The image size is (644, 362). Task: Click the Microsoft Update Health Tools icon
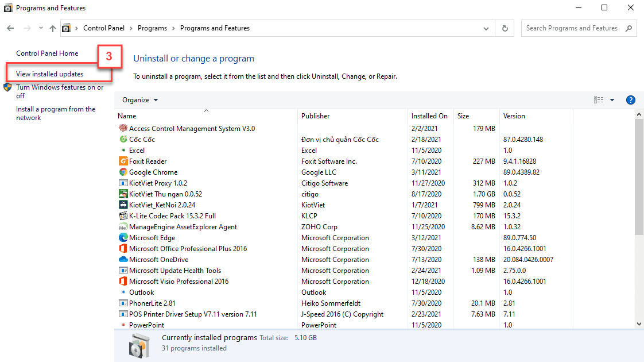coord(123,270)
